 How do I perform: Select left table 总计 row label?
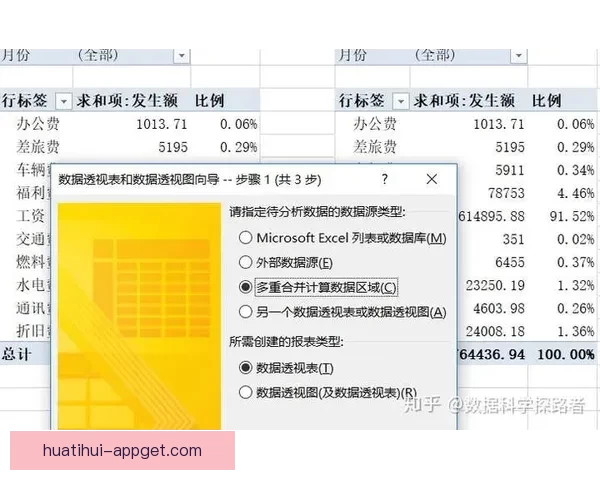(16, 354)
